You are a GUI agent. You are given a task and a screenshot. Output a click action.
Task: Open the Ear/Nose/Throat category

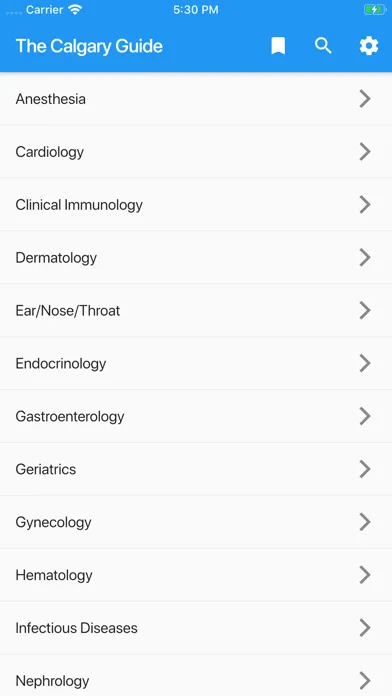click(x=196, y=310)
